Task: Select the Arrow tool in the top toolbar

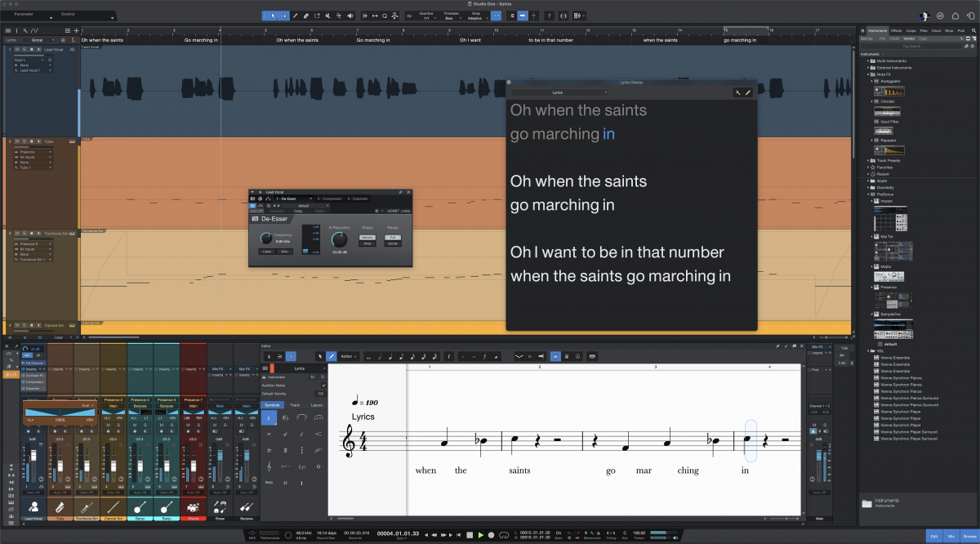Action: coord(274,16)
